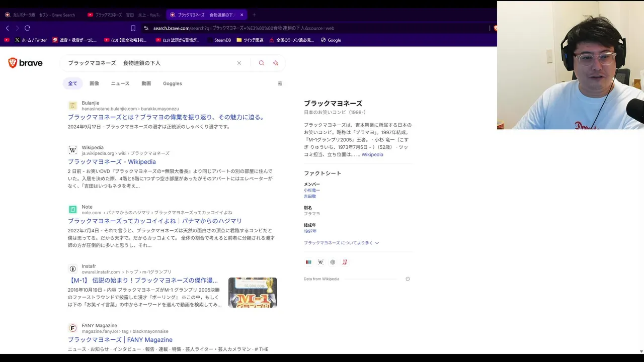Open the ツイッチ関連 bookmarks folder
Viewport: 644px width, 362px height.
coord(250,40)
